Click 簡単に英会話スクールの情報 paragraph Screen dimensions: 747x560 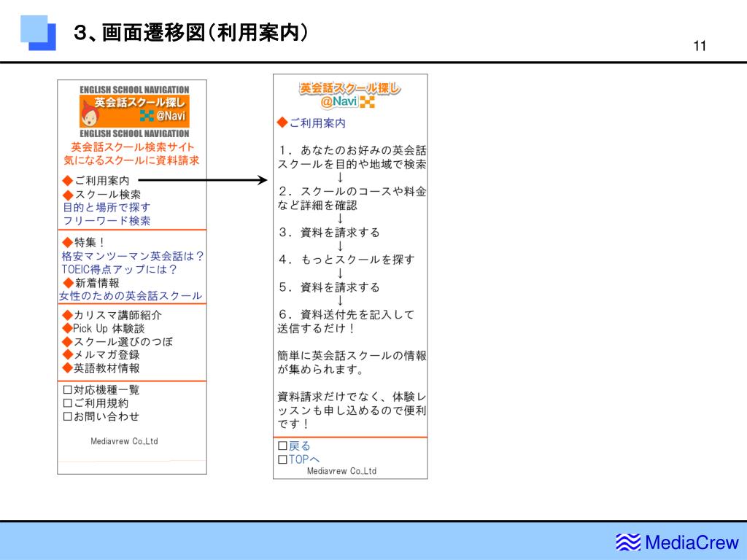pyautogui.click(x=352, y=362)
